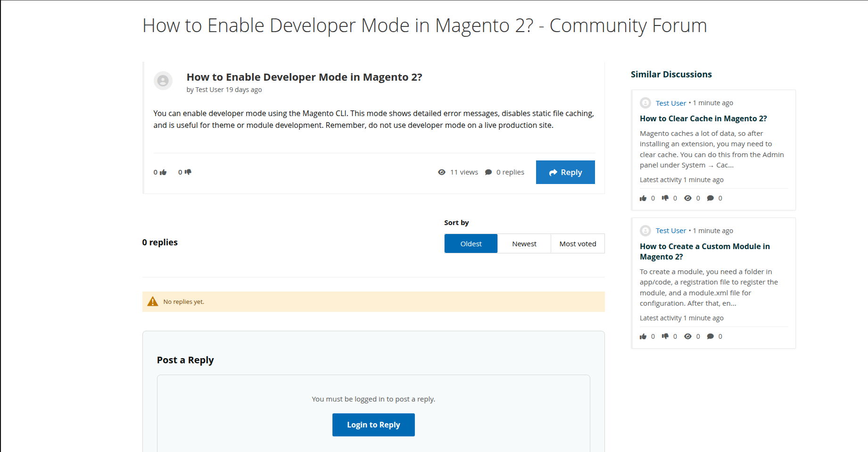The width and height of the screenshot is (868, 452).
Task: Click the eye views icon beside 11 views
Action: (x=442, y=172)
